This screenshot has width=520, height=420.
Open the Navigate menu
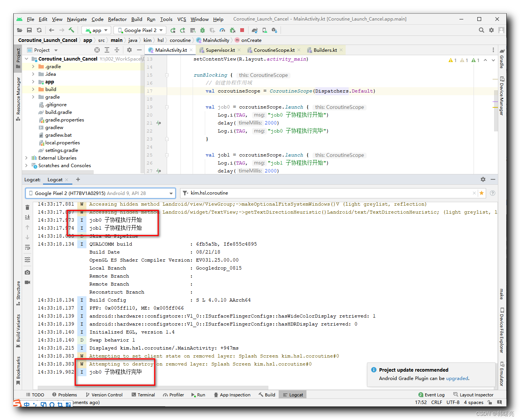pyautogui.click(x=77, y=19)
